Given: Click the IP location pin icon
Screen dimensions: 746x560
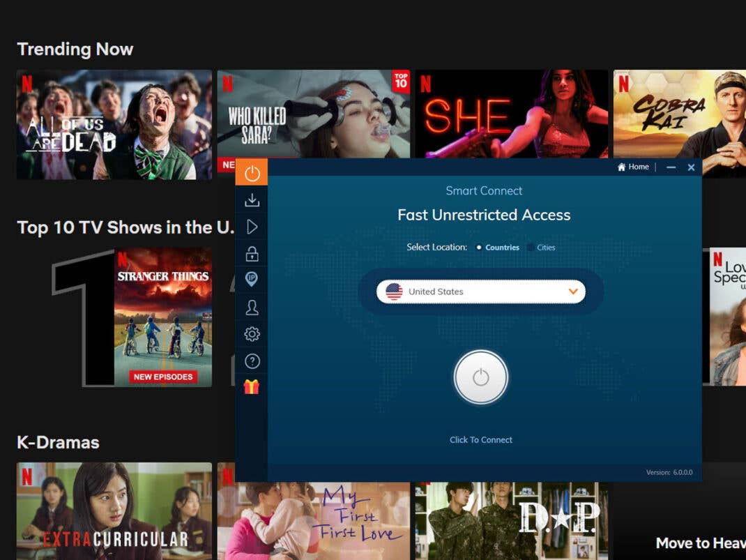Looking at the screenshot, I should click(x=252, y=280).
